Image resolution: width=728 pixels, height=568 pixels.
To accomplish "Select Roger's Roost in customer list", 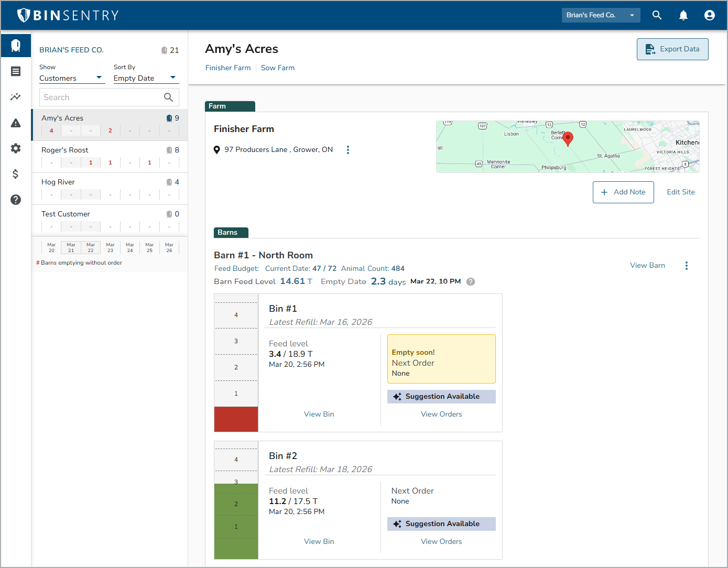I will 65,150.
